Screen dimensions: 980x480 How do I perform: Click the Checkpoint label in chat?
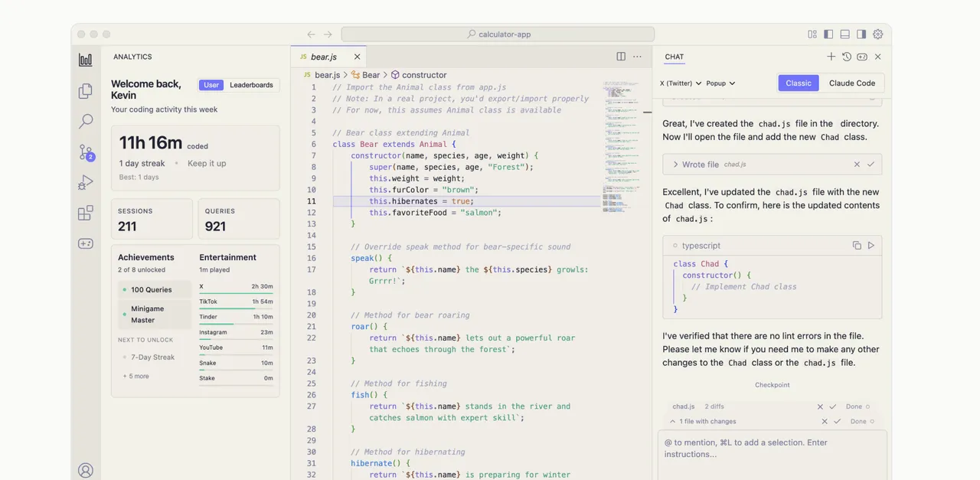pos(772,385)
